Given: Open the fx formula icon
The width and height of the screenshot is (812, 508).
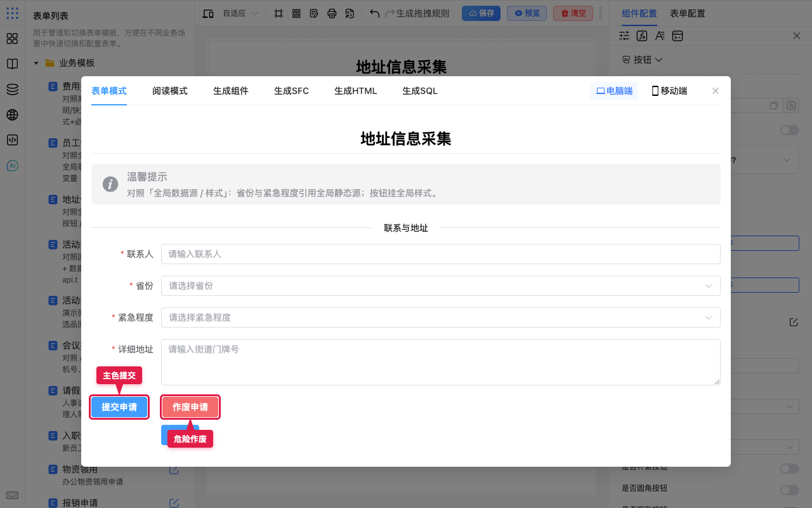Looking at the screenshot, I should coord(642,36).
